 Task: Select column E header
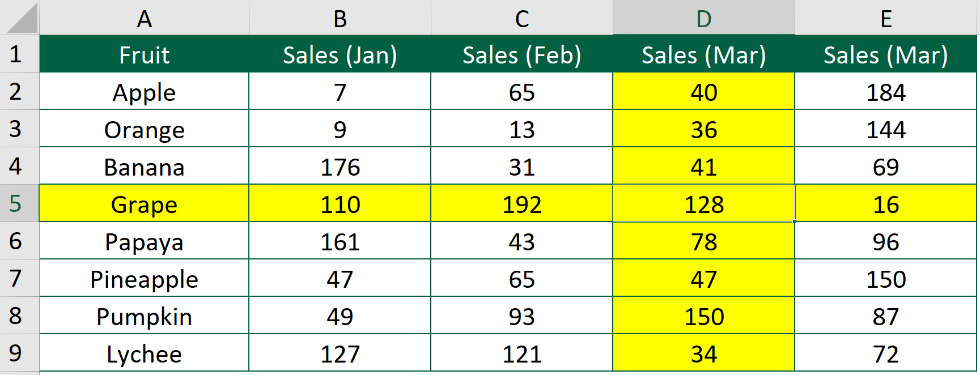[x=886, y=18]
